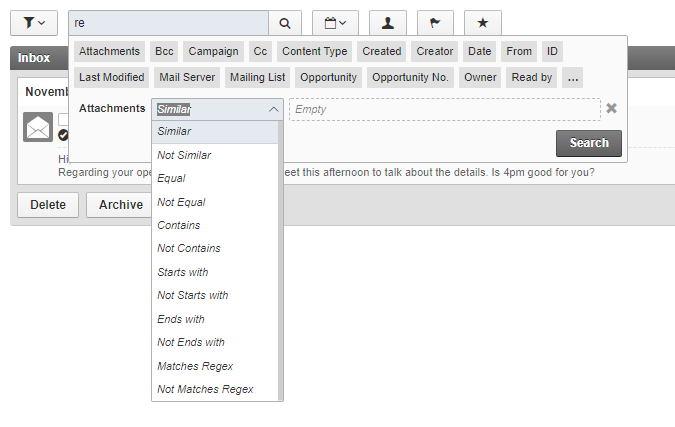Click the search text box containing 're'
This screenshot has width=675, height=427.
(168, 22)
